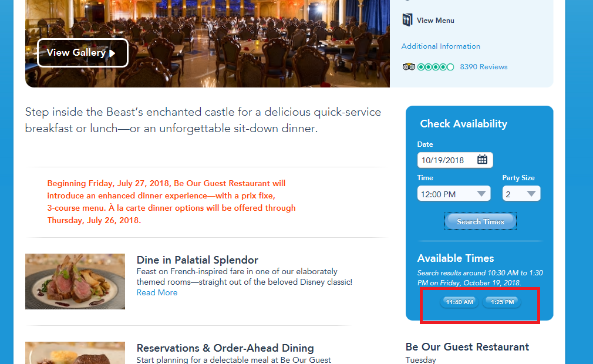Open the Additional Information link

pyautogui.click(x=440, y=46)
